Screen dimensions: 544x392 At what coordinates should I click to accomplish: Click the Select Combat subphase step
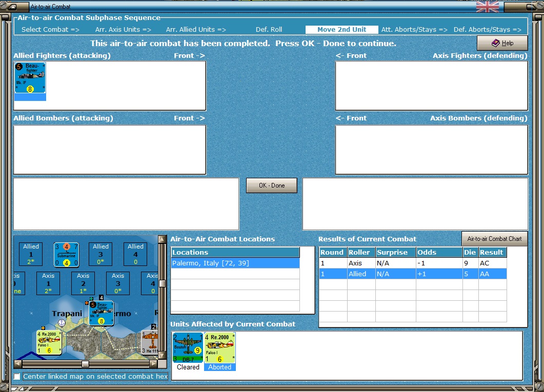point(50,29)
